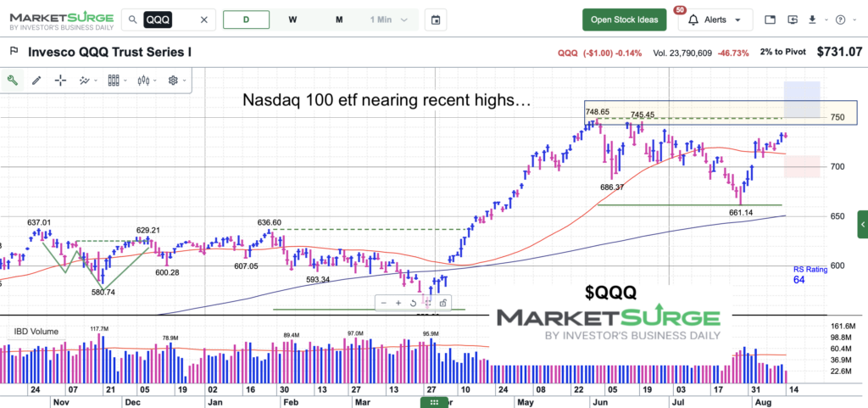The image size is (868, 408).
Task: Switch chart to Daily (D) timeframe
Action: [246, 20]
